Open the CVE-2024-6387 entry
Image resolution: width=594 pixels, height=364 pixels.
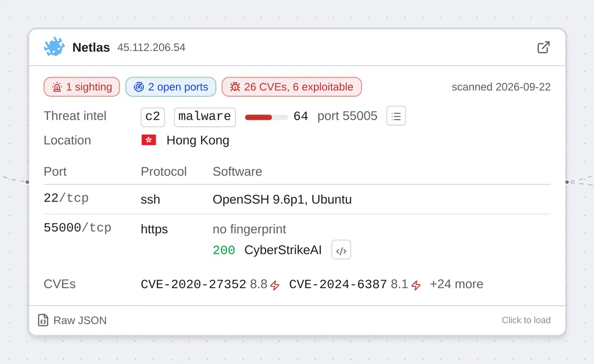(338, 284)
